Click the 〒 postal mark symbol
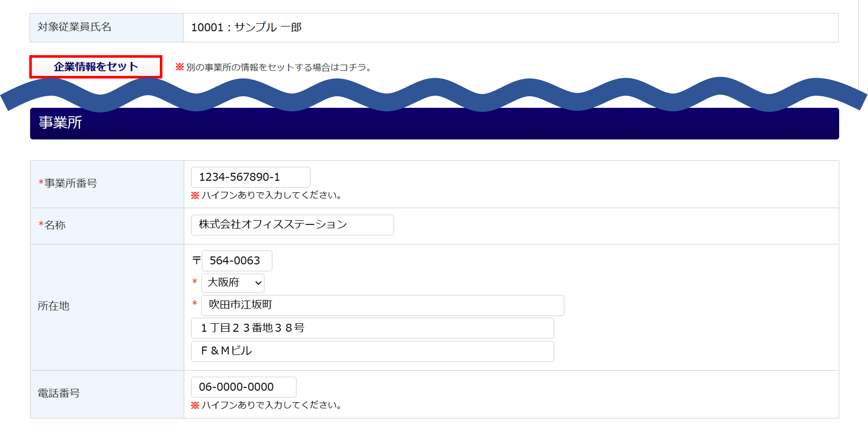Viewport: 868px width, 434px height. 196,260
